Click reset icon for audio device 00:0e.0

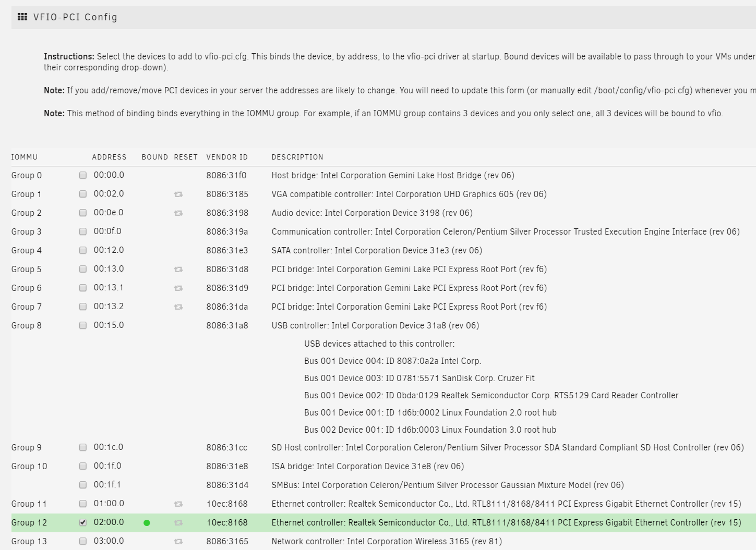click(178, 213)
